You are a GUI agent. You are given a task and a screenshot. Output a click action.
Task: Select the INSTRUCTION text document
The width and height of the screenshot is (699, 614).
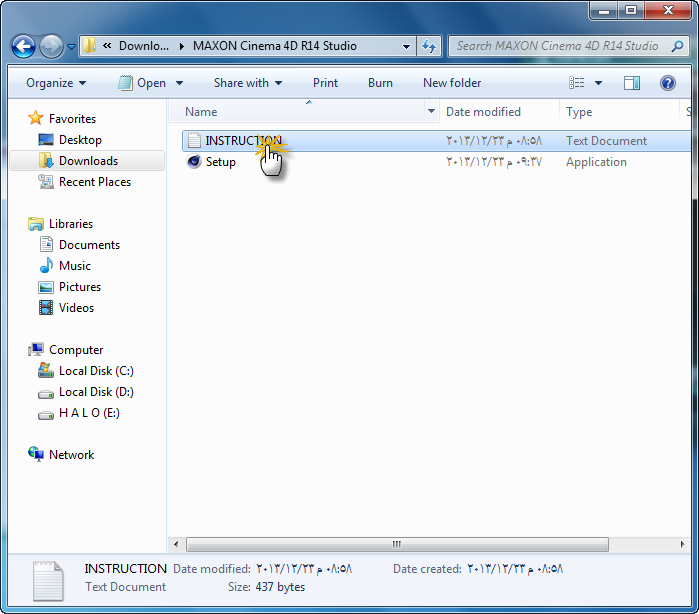coord(242,141)
